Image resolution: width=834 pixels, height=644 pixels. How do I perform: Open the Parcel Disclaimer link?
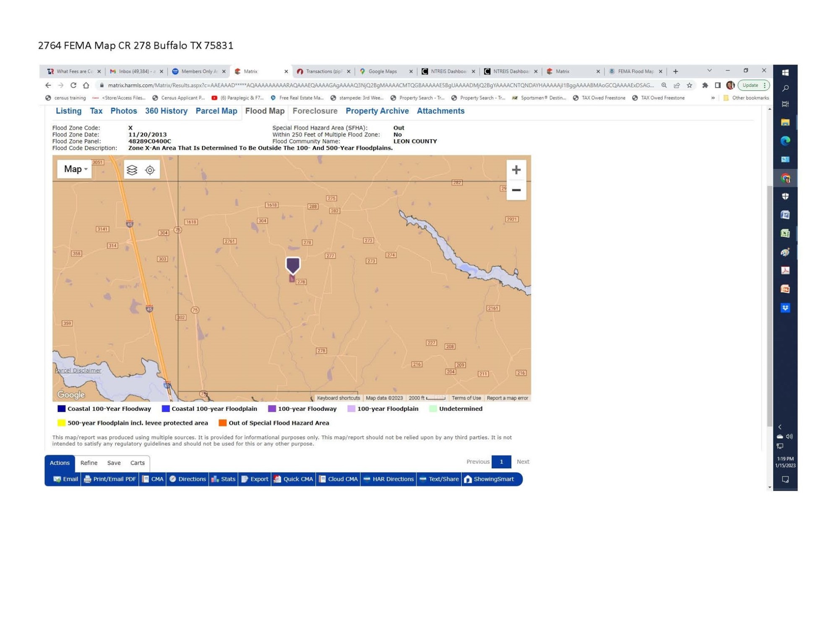(78, 370)
